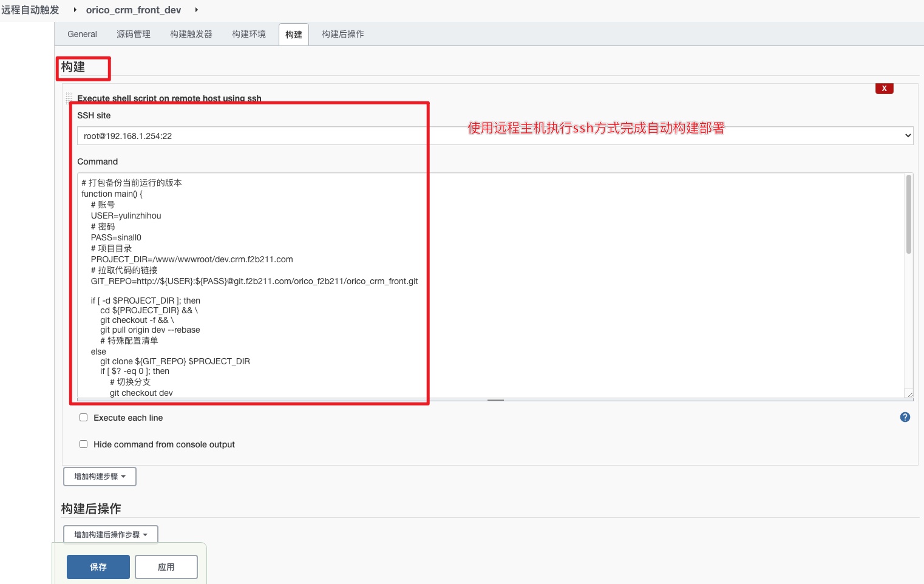Click the 构建后操作 section heading

pos(91,509)
